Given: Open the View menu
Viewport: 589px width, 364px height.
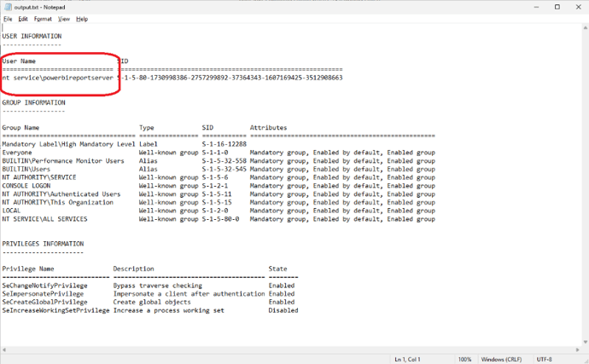Looking at the screenshot, I should (x=63, y=19).
